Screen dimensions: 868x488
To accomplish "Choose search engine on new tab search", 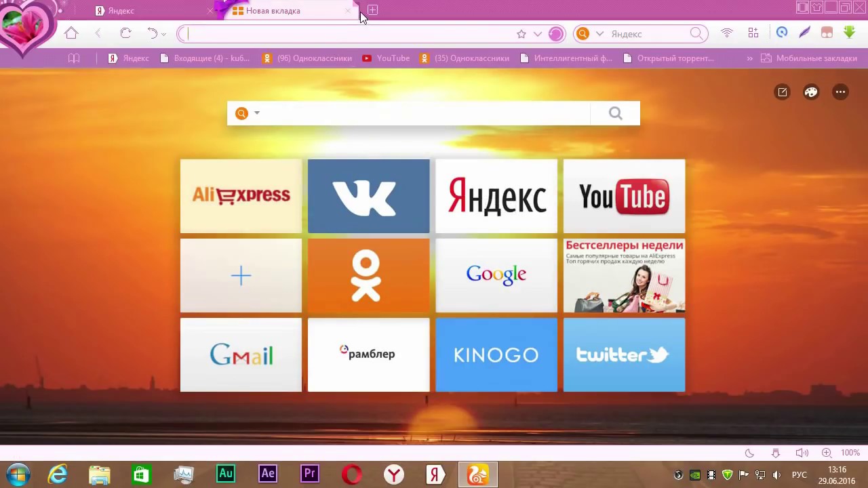I will tap(247, 113).
